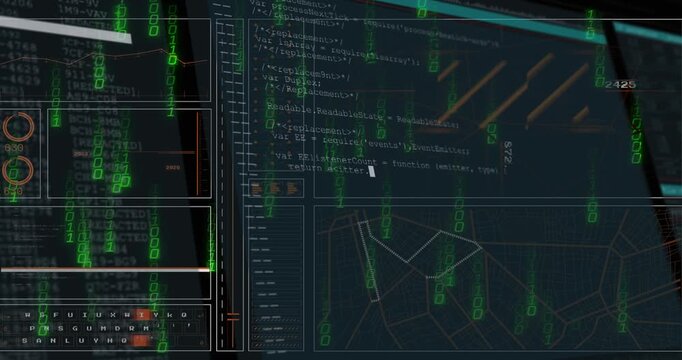This screenshot has height=360, width=682.
Task: Click the 'var EE = require('events')' line
Action: click(x=371, y=143)
